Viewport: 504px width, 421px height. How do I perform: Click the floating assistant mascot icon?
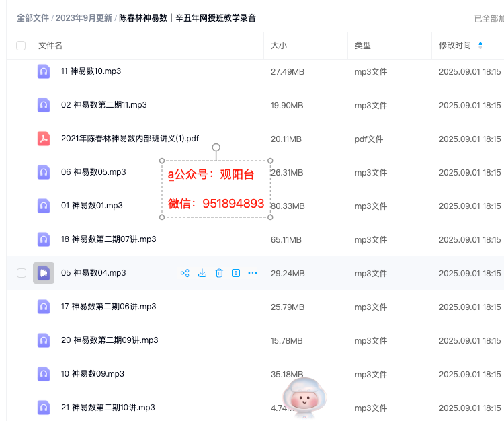(304, 396)
